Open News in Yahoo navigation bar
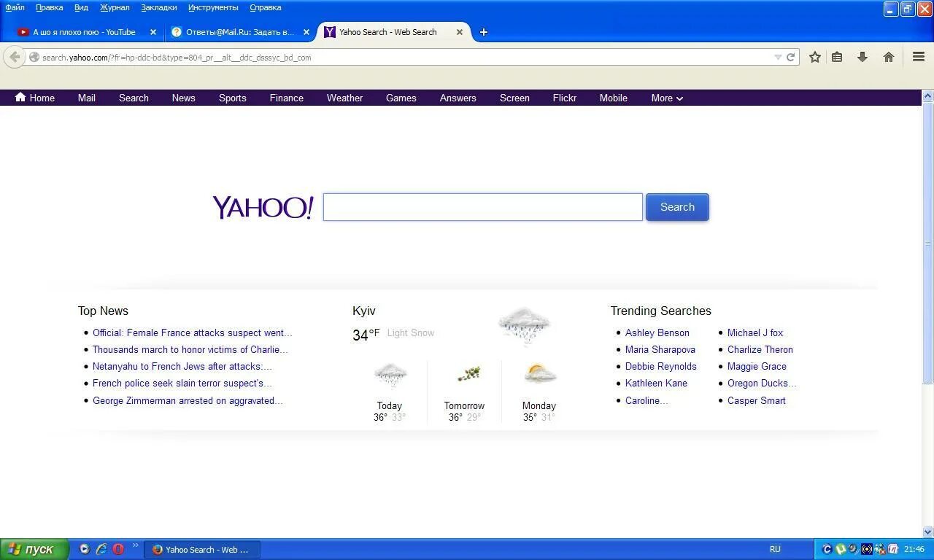934x560 pixels. [x=183, y=98]
